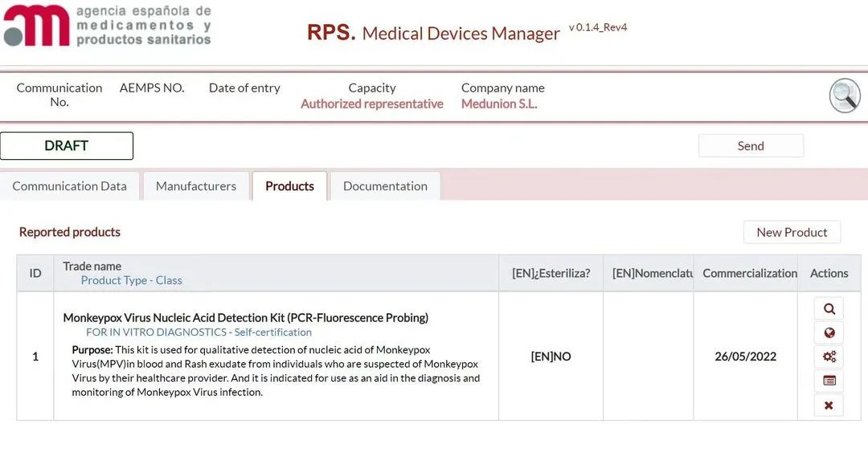Select the Products tab
This screenshot has height=457, width=868.
(x=289, y=186)
